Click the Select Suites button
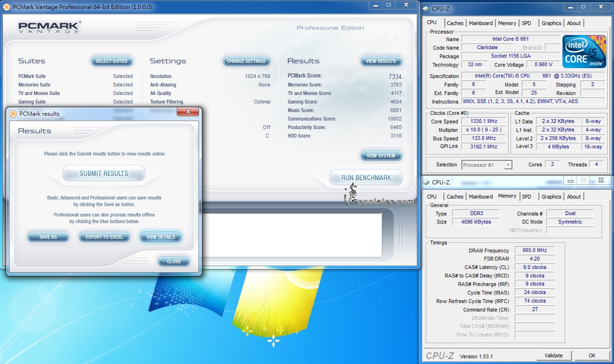Screen dimensions: 614x364 112,61
